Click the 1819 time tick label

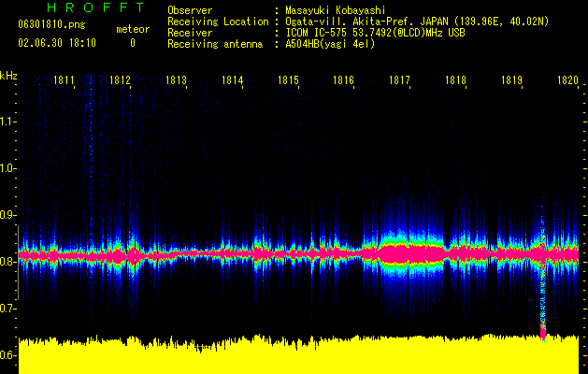(x=511, y=81)
